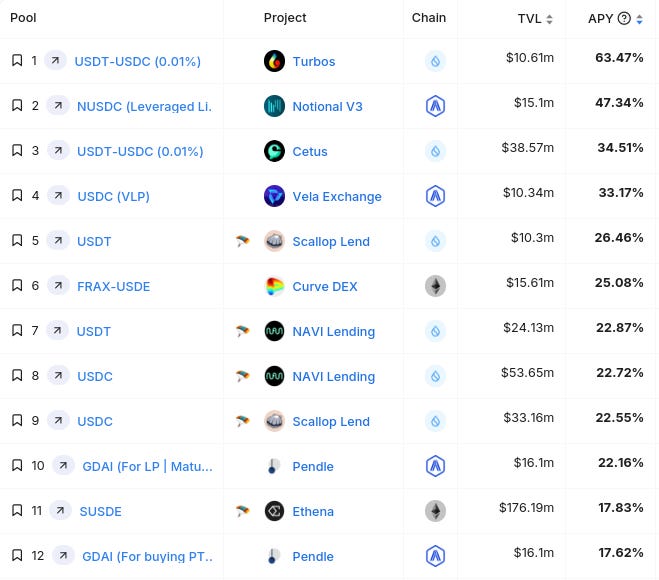This screenshot has height=580, width=659.
Task: Show APY help tooltip question mark icon
Action: 624,18
